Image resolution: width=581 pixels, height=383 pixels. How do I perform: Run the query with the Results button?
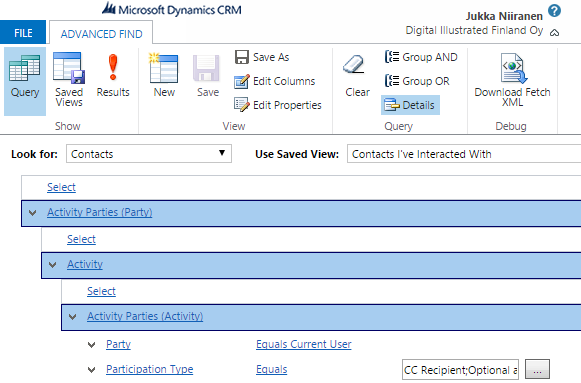click(113, 76)
